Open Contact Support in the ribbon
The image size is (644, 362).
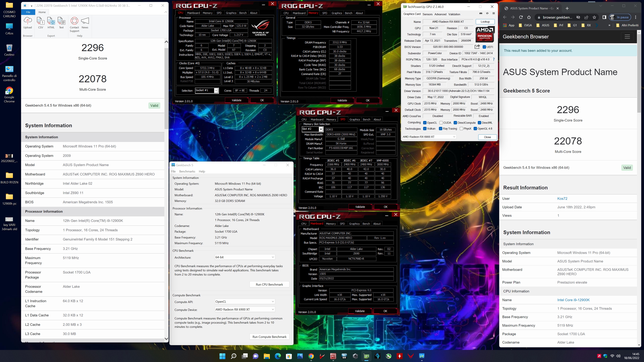click(74, 24)
